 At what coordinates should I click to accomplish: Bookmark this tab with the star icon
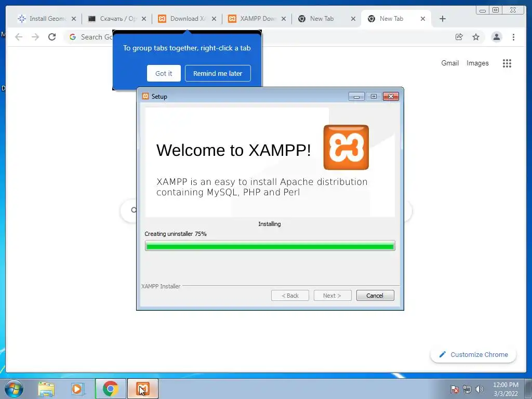(x=476, y=37)
